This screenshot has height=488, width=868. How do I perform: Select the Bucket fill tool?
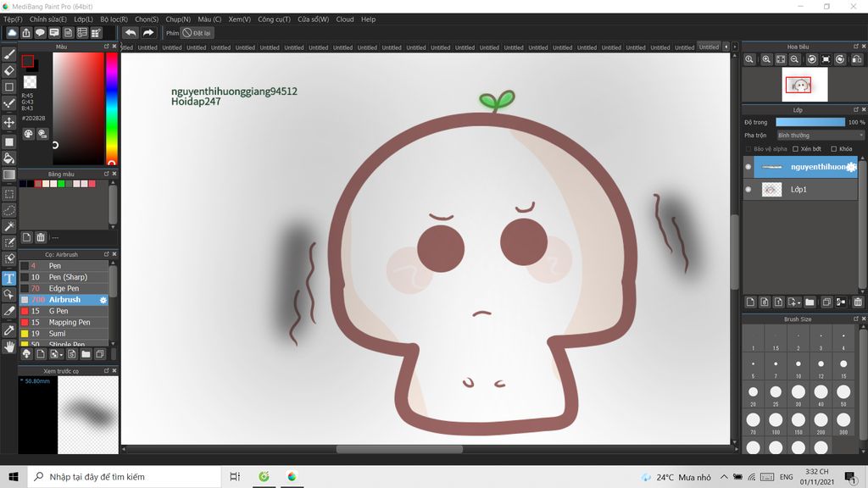8,158
